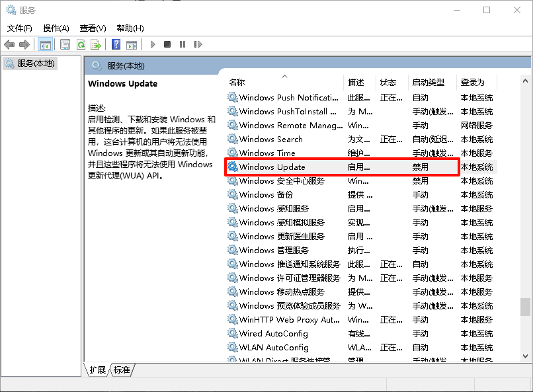Open the 帮助(H) menu
The image size is (533, 392).
[x=130, y=28]
